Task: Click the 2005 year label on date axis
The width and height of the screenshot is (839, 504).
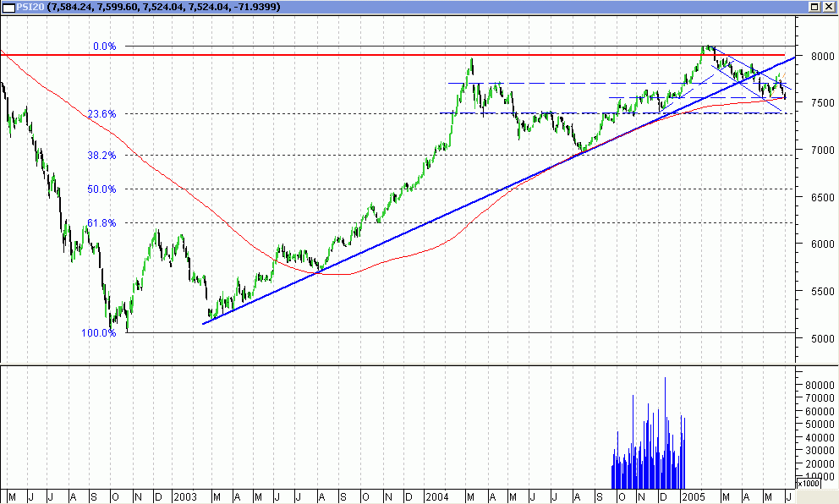Action: pos(693,497)
